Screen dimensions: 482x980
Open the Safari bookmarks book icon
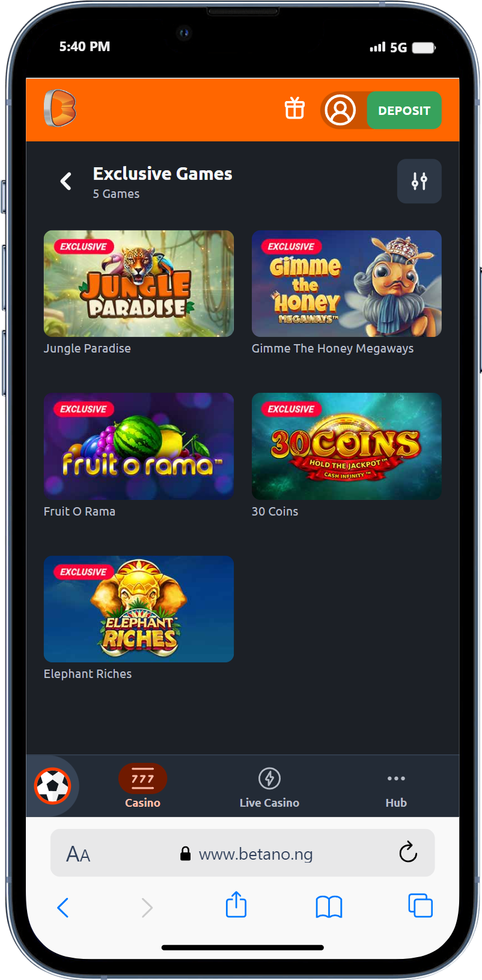tap(329, 907)
